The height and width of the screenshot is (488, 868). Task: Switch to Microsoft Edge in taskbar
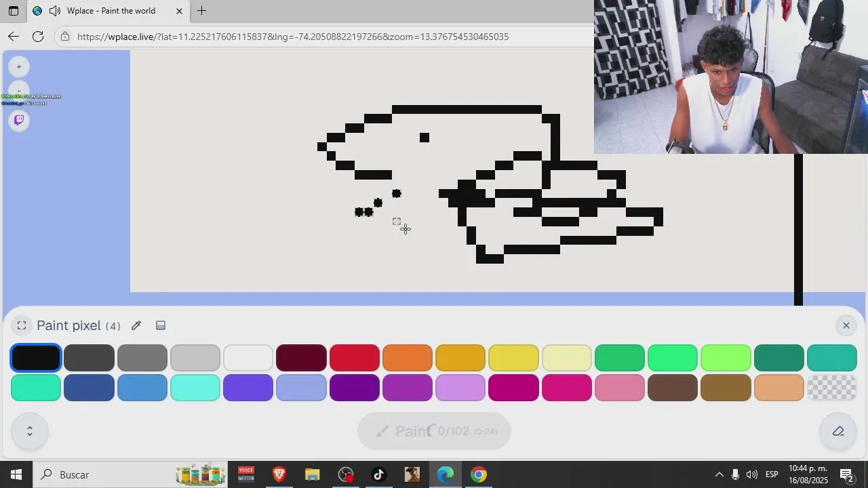(x=446, y=474)
